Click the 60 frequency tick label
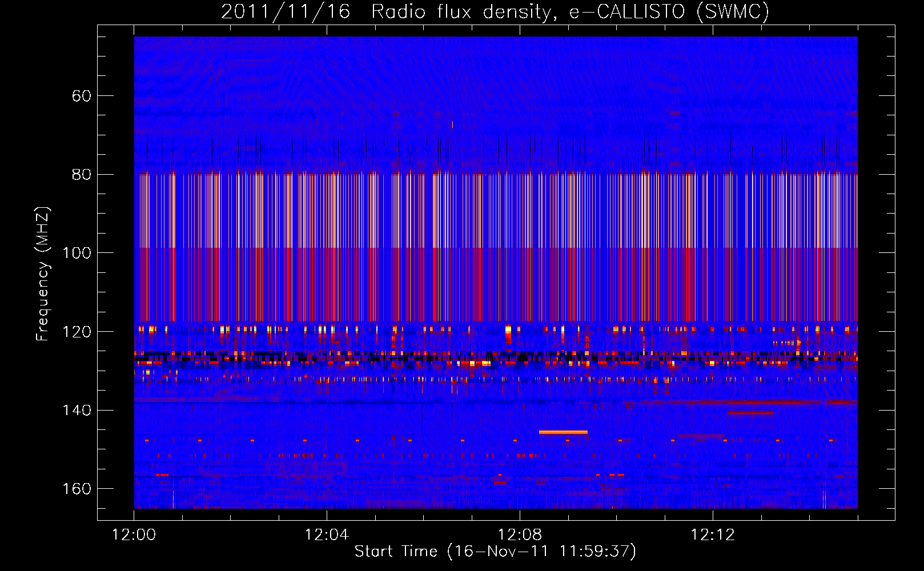 click(82, 96)
